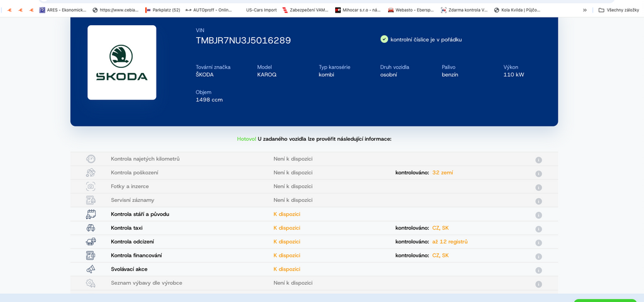Open the Zabezpečení VAM... bookmark
The image size is (644, 302).
click(x=306, y=10)
